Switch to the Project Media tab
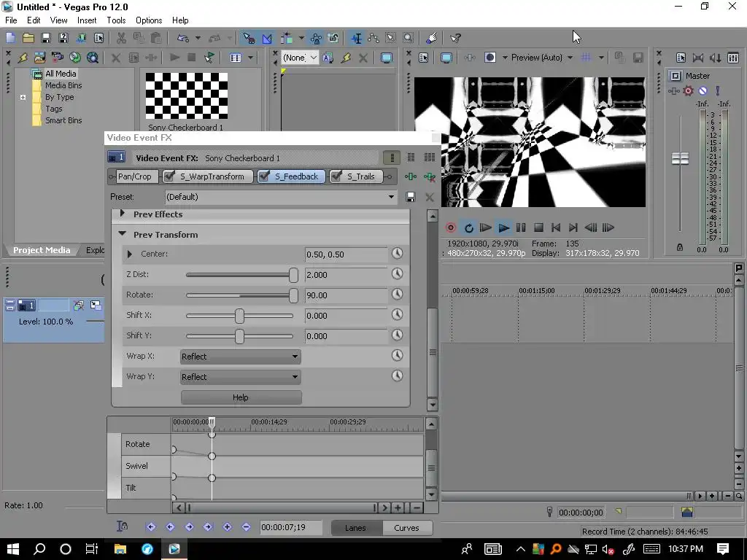Image resolution: width=747 pixels, height=560 pixels. point(42,250)
